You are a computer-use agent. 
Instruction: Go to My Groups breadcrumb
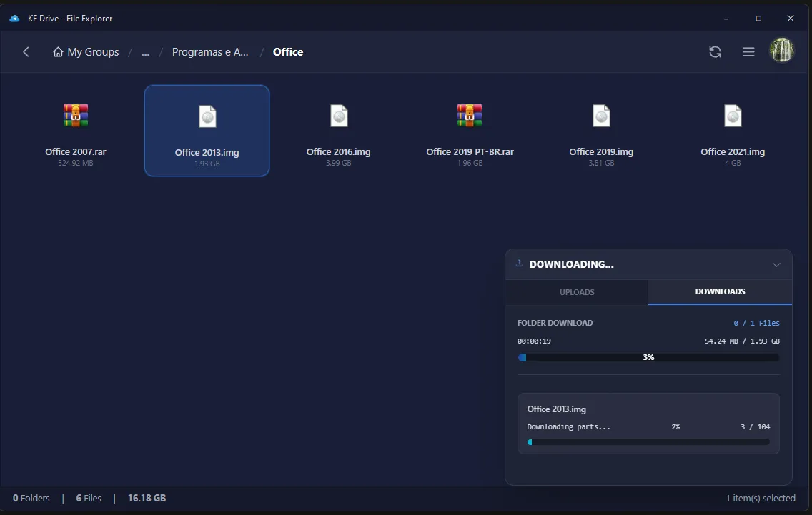pyautogui.click(x=86, y=52)
